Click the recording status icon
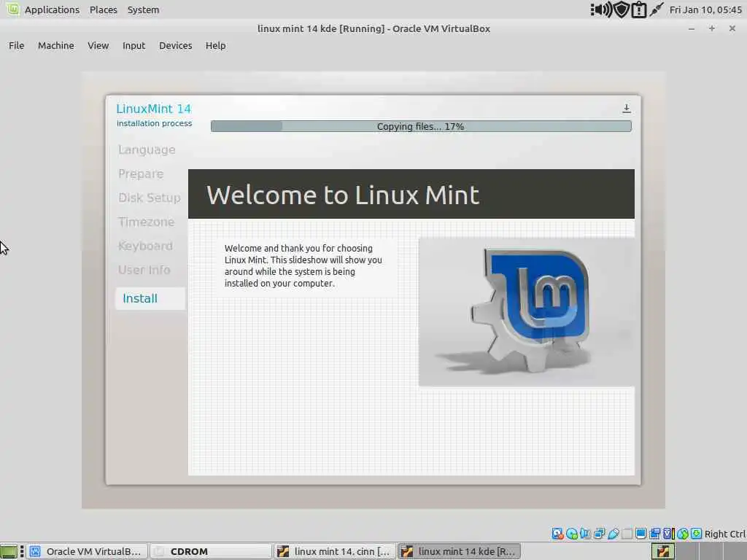The image size is (747, 560). [655, 534]
